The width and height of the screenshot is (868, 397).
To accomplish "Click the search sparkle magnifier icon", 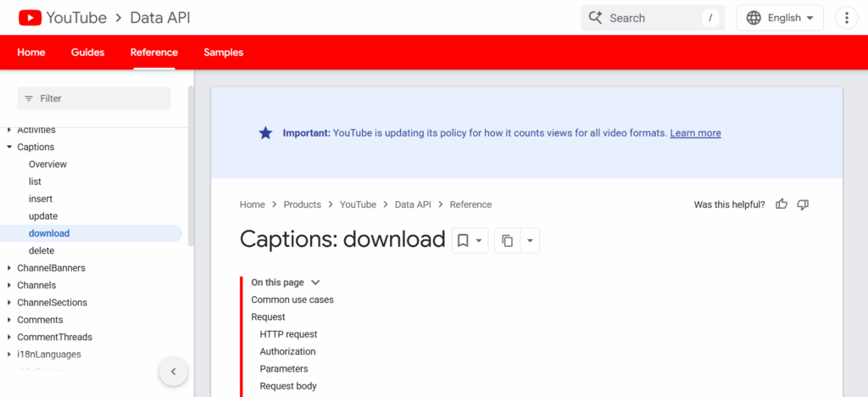I will point(596,18).
